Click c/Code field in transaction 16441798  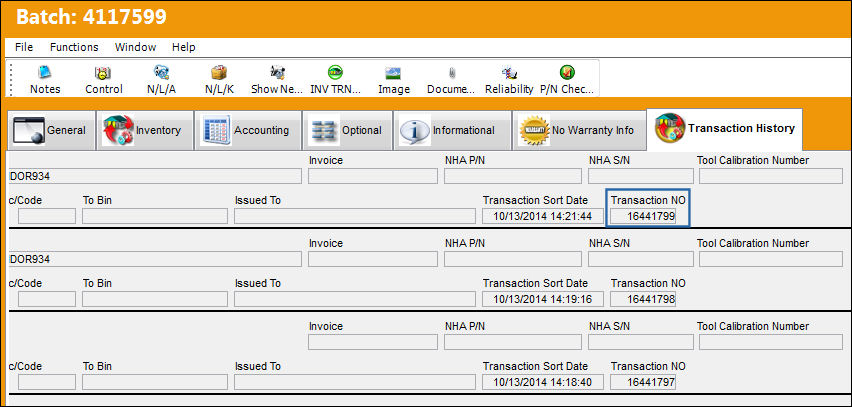(47, 299)
